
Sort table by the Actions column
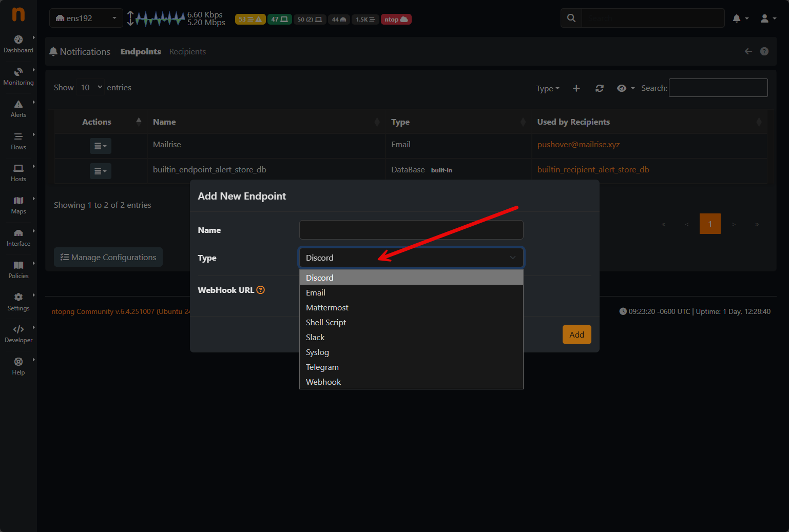(101, 122)
